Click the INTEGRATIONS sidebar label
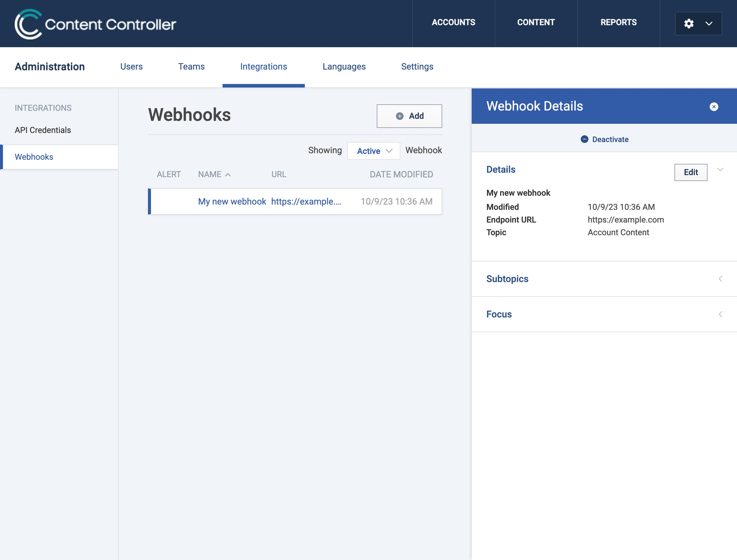The height and width of the screenshot is (560, 737). click(x=43, y=108)
